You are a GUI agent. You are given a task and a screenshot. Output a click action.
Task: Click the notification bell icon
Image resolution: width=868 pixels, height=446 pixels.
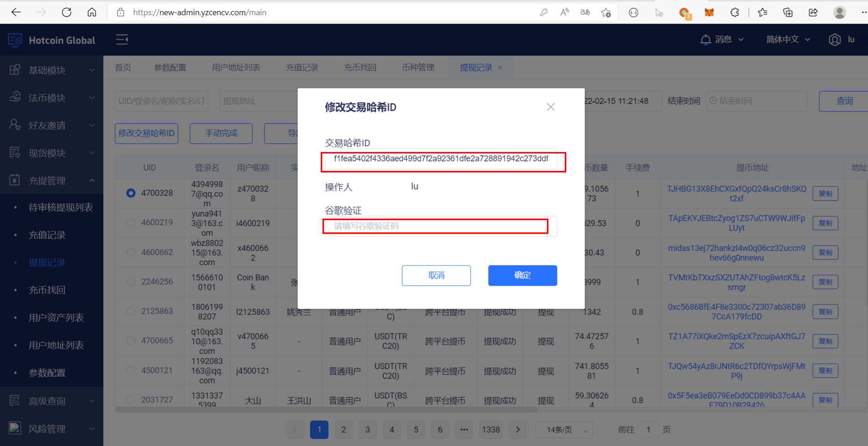[x=706, y=40]
